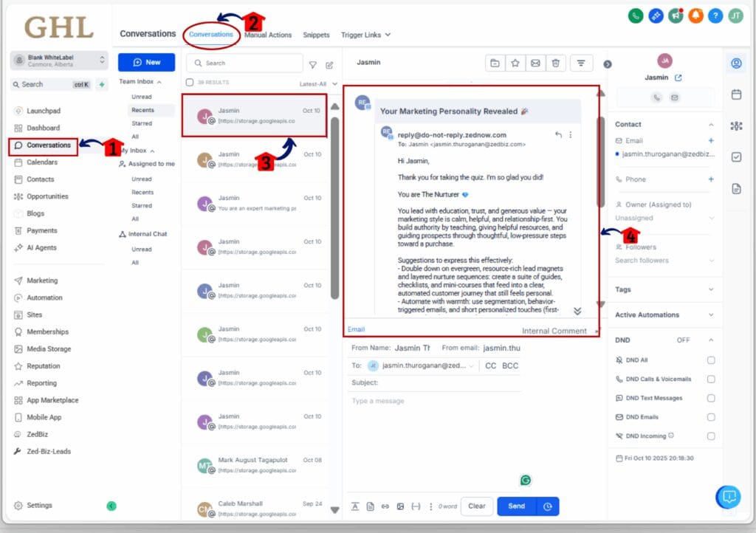The image size is (756, 533).
Task: Click the orange notification bell icon
Action: coord(695,16)
